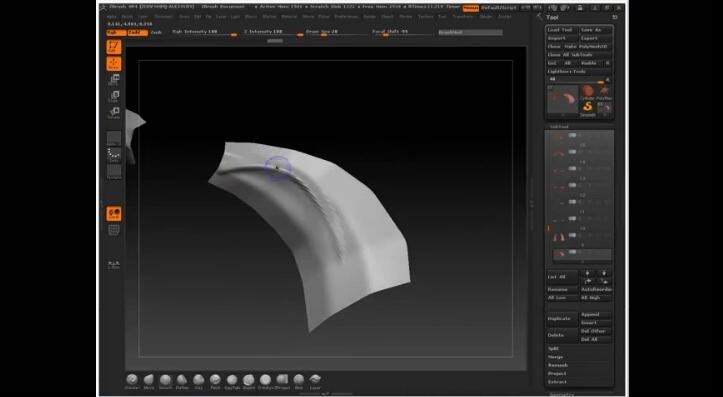Viewport: 723px width, 397px height.
Task: Select the Rotate transform icon
Action: click(x=114, y=113)
